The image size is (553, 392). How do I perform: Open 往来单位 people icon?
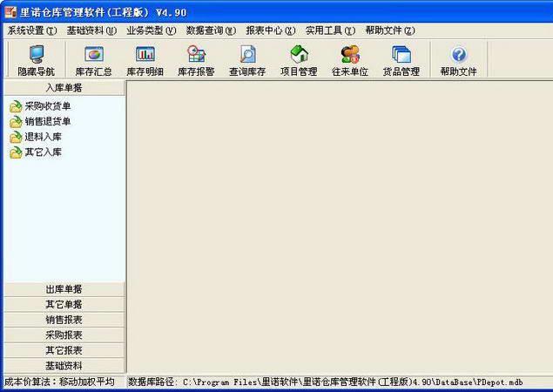pos(350,54)
